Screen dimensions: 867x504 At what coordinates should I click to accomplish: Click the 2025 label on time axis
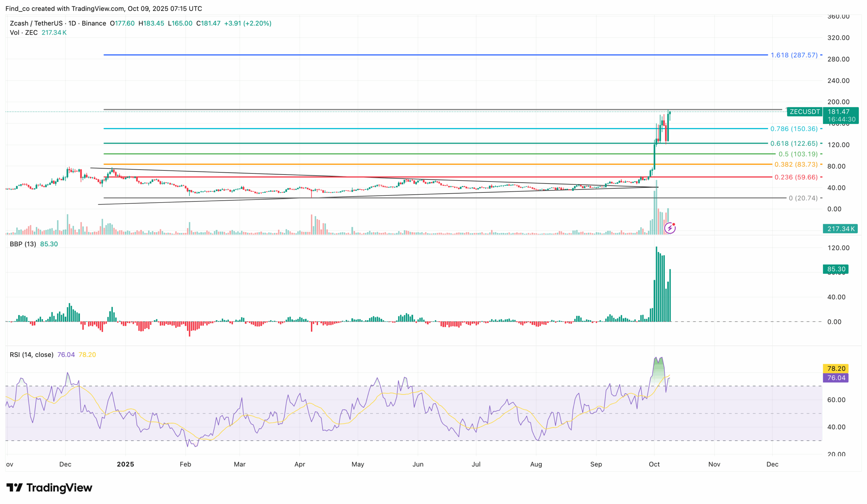126,464
